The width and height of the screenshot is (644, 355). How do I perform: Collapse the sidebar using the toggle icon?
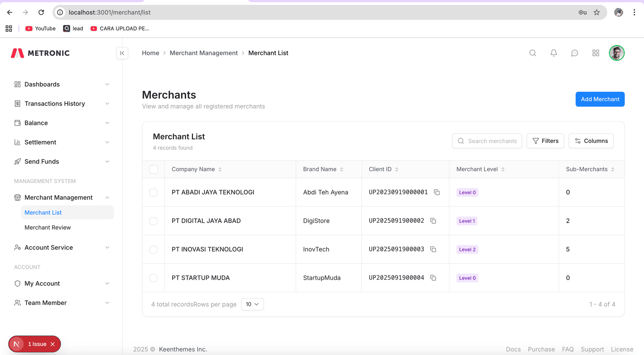point(122,53)
